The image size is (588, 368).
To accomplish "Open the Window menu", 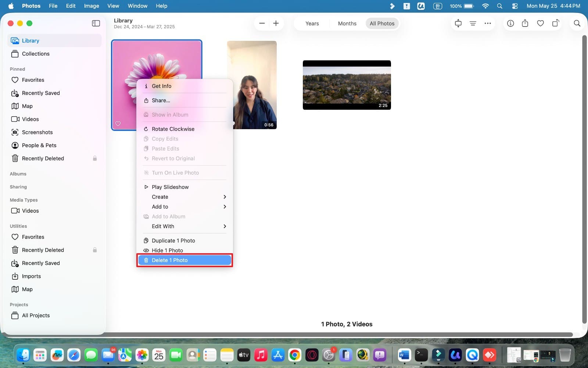I will pos(137,6).
